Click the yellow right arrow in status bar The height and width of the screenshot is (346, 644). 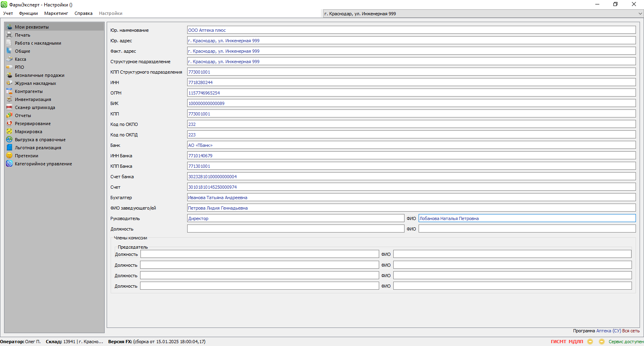(601, 342)
